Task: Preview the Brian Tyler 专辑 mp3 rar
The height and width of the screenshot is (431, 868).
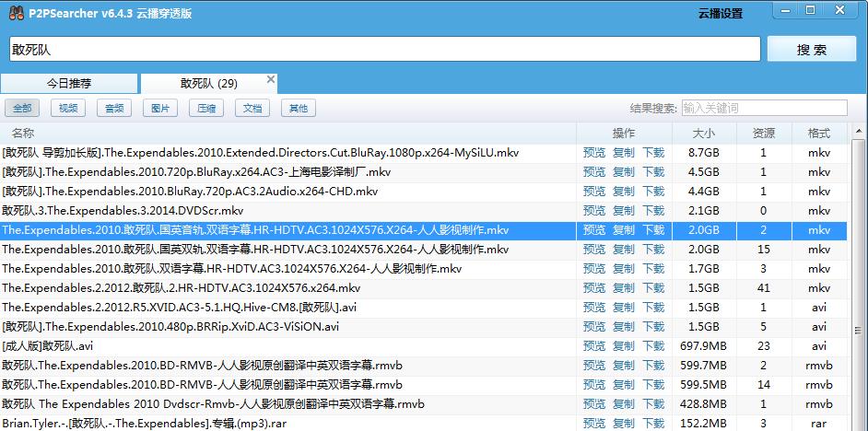Action: pyautogui.click(x=594, y=424)
